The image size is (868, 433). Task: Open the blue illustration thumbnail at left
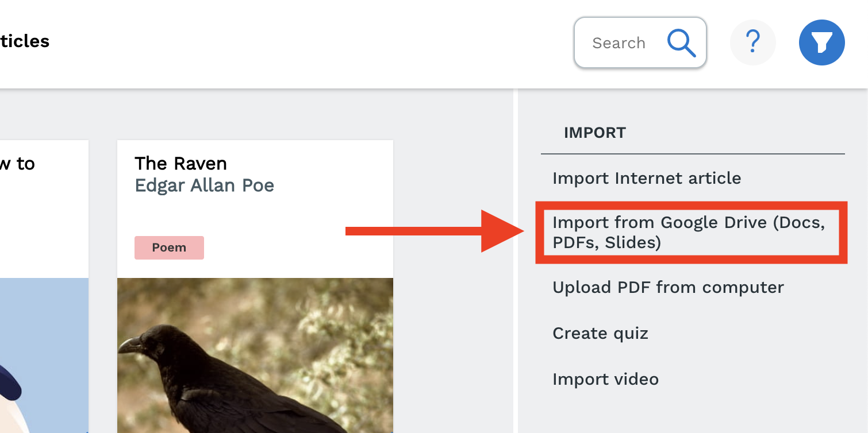coord(44,355)
